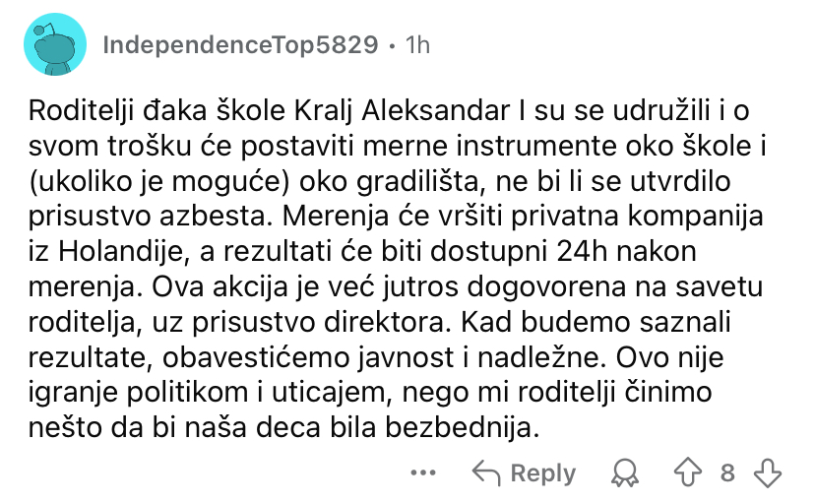
Task: Click the vote score of 8
Action: 727,473
